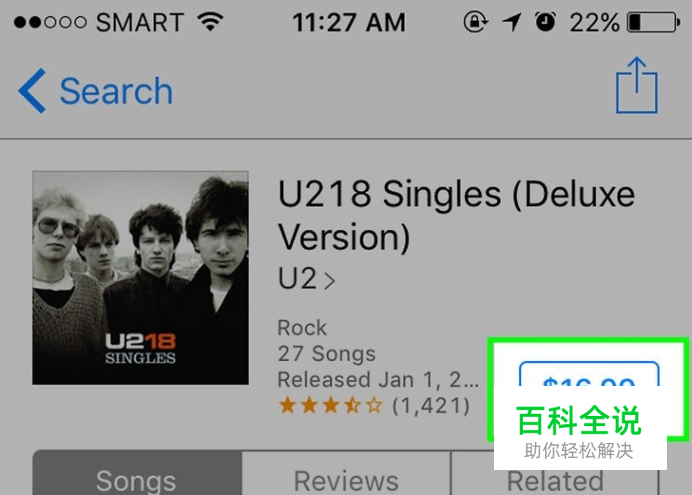Image resolution: width=692 pixels, height=495 pixels.
Task: Tap the Share icon in top bar
Action: pyautogui.click(x=636, y=85)
